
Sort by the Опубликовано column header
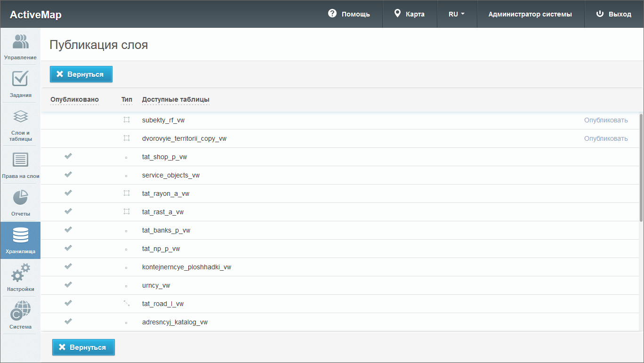pyautogui.click(x=74, y=99)
